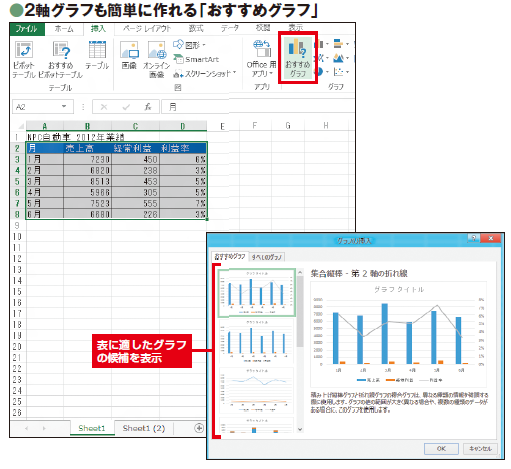Click the thumbnail list scrollbar thumb
This screenshot has width=511, height=469.
pyautogui.click(x=300, y=312)
